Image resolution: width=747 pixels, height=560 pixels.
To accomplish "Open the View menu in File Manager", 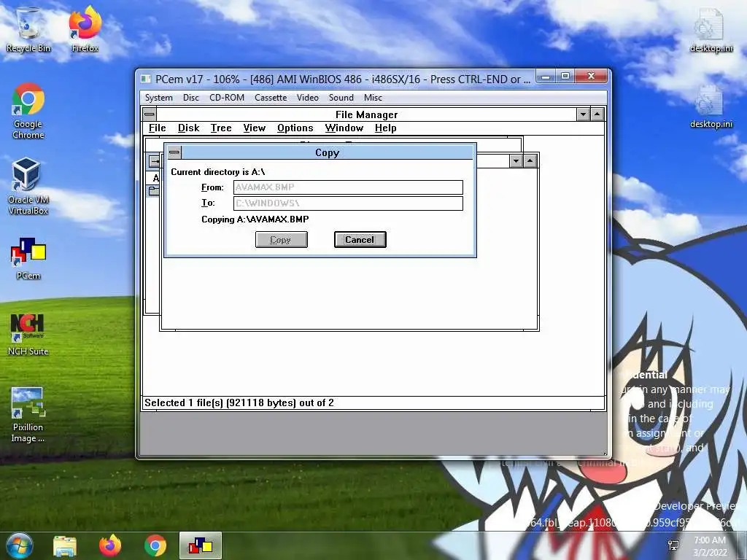I will click(255, 128).
